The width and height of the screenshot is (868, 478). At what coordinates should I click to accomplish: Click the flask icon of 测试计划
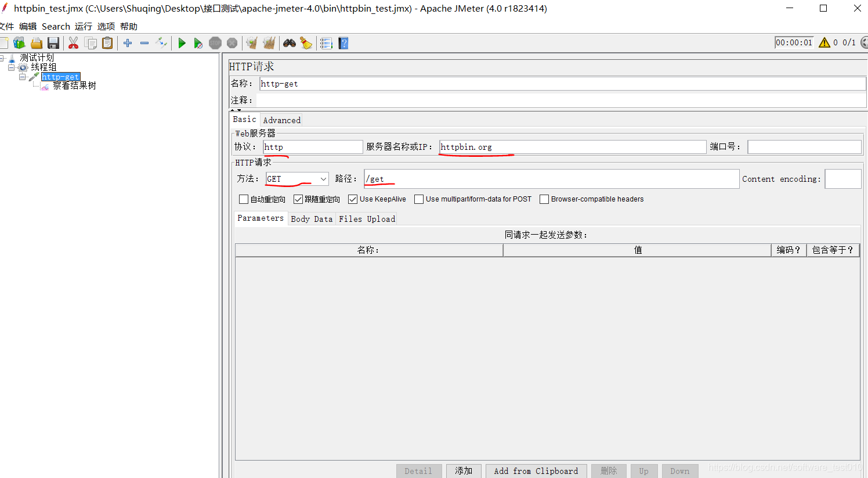pyautogui.click(x=12, y=58)
